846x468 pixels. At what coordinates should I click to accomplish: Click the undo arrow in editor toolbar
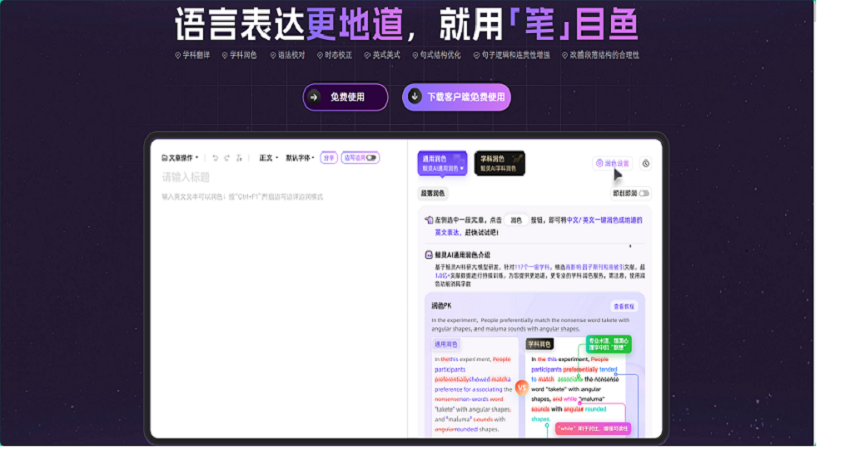(215, 158)
